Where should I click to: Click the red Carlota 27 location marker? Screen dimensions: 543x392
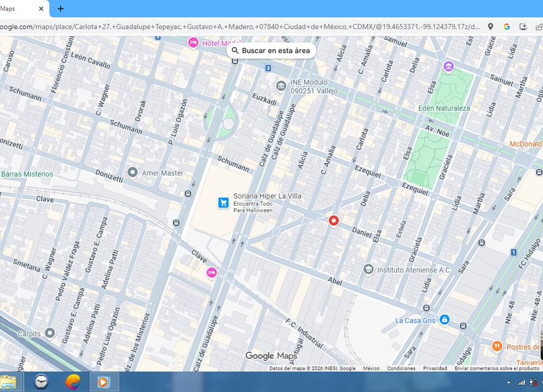(x=334, y=221)
